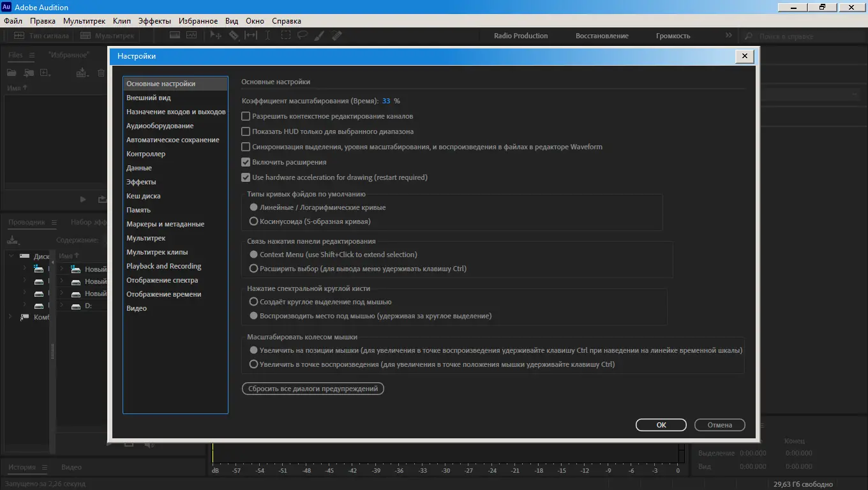The width and height of the screenshot is (868, 490).
Task: Open Playback and Recording settings category
Action: (x=175, y=266)
